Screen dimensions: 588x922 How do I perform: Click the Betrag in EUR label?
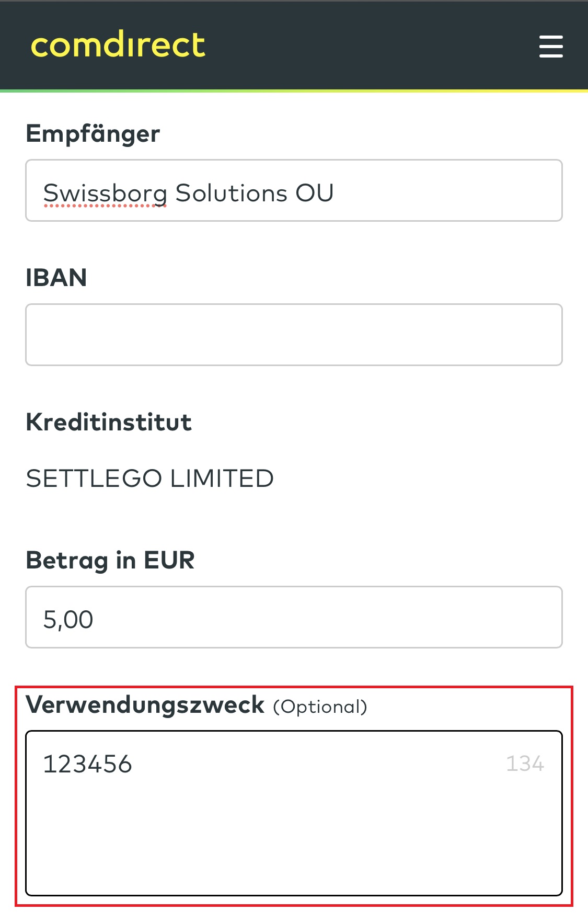coord(110,560)
